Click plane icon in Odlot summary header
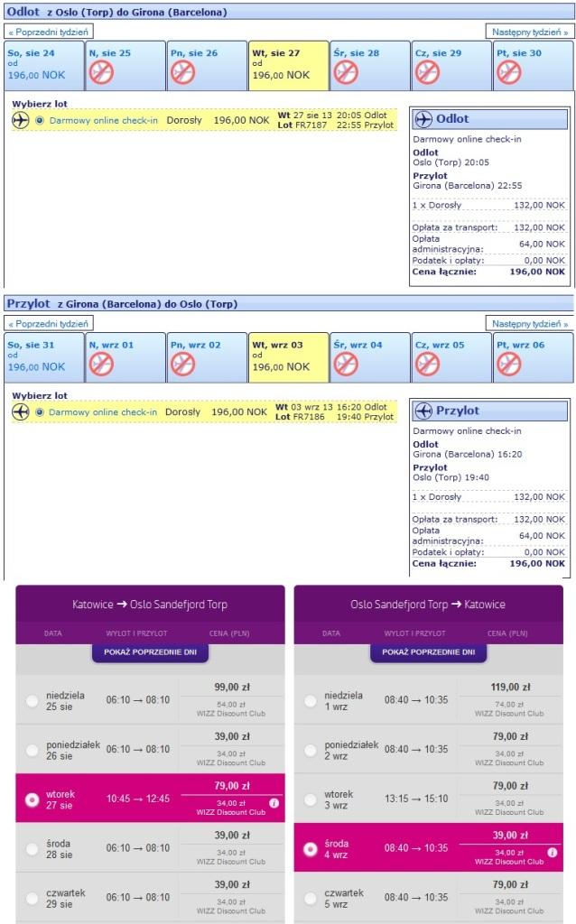The image size is (576, 924). pyautogui.click(x=423, y=119)
